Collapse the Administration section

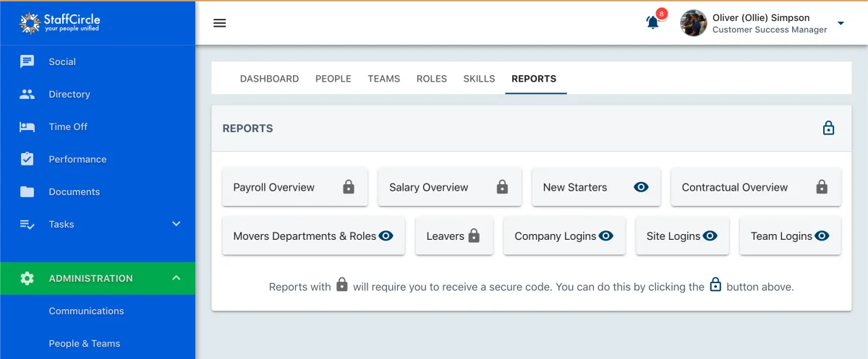point(176,278)
